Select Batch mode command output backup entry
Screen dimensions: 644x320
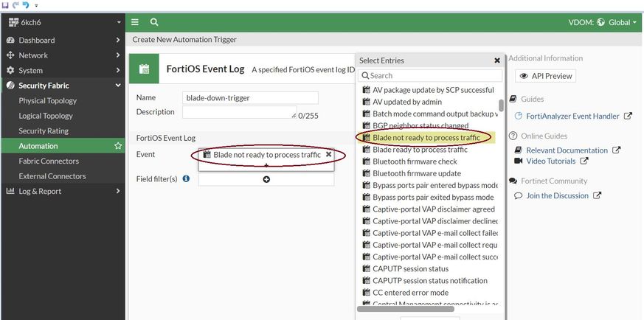430,114
